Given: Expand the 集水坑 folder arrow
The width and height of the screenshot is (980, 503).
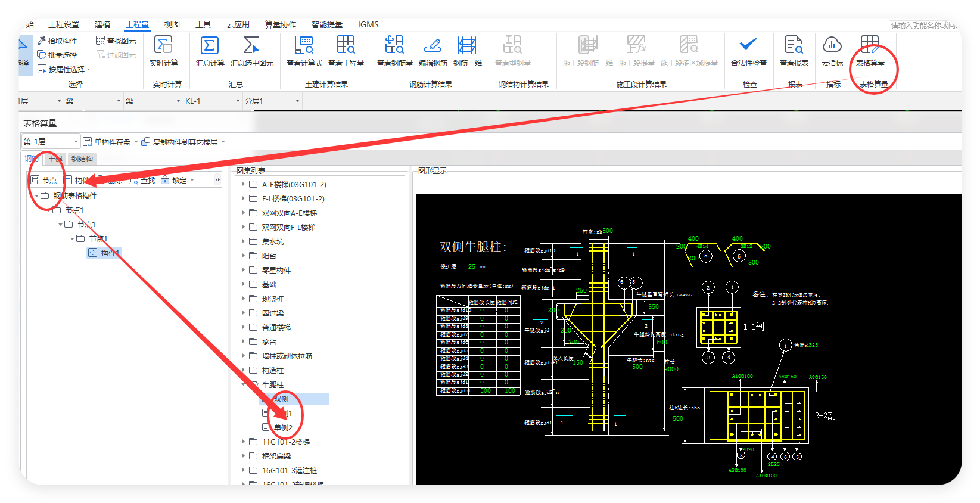Looking at the screenshot, I should point(244,241).
